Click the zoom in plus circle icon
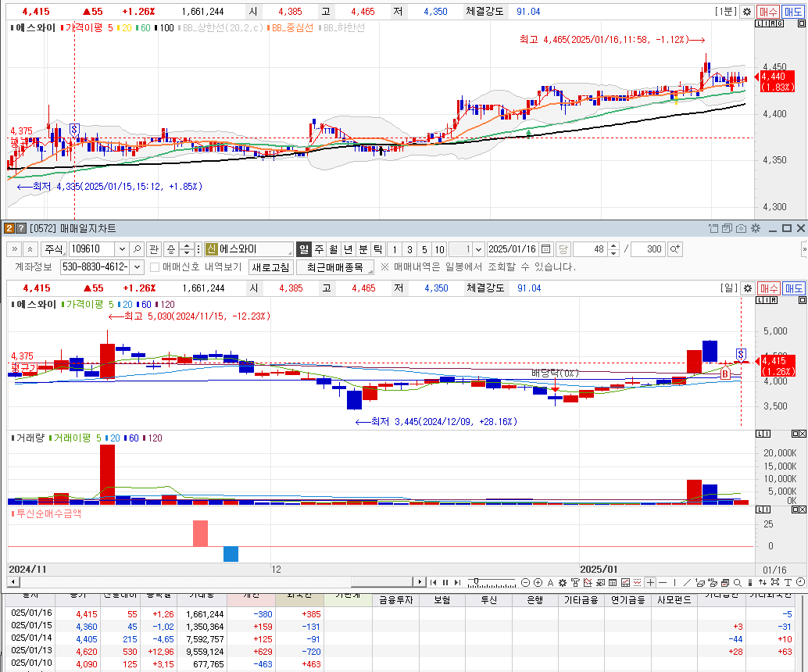Screen dimensions: 808x672 pos(538,582)
